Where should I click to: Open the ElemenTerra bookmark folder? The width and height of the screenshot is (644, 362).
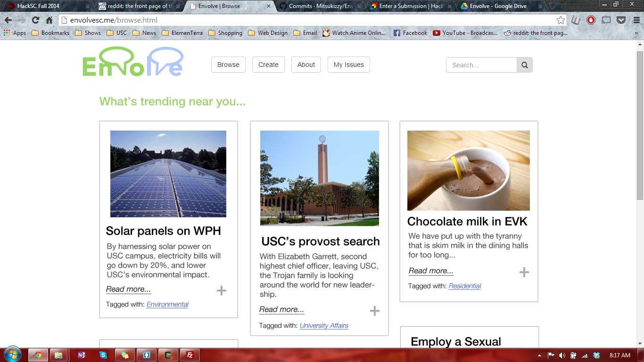182,33
